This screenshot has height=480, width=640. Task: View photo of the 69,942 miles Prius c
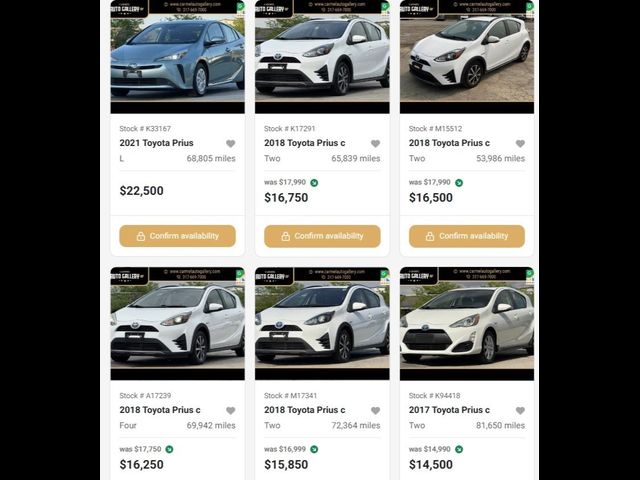[x=177, y=324]
